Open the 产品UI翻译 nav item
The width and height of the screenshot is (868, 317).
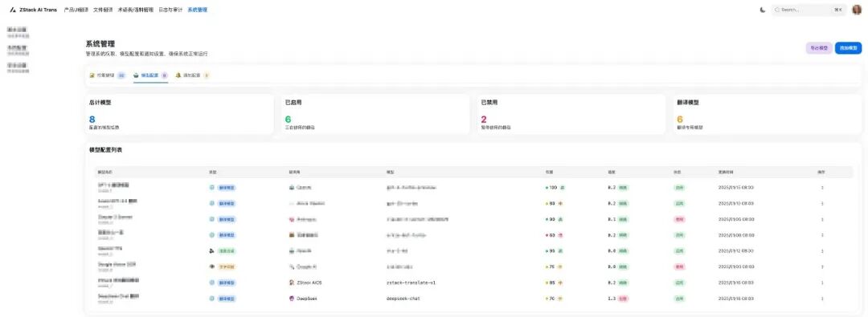click(76, 10)
